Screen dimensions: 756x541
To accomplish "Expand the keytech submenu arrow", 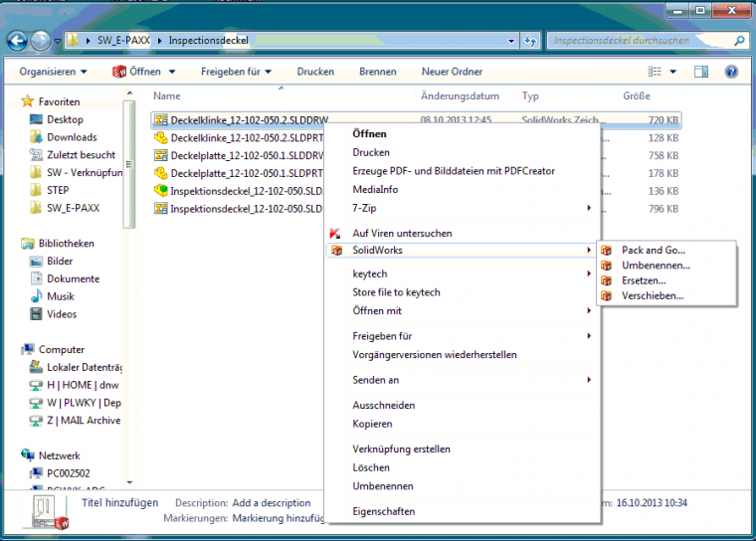I will [589, 273].
